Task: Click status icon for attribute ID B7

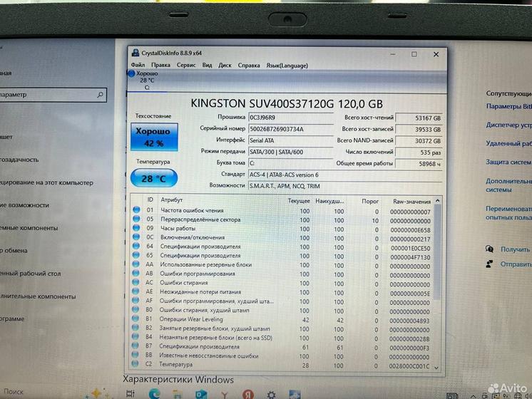Action: [135, 346]
